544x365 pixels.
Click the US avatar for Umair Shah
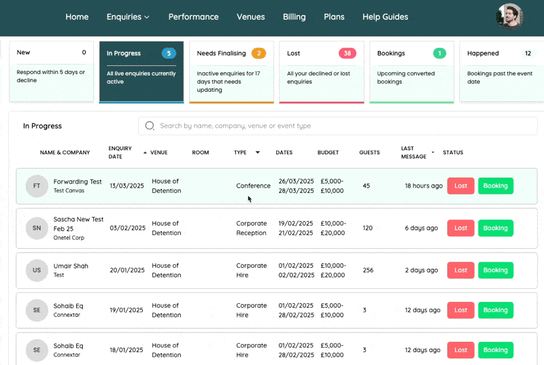(37, 270)
